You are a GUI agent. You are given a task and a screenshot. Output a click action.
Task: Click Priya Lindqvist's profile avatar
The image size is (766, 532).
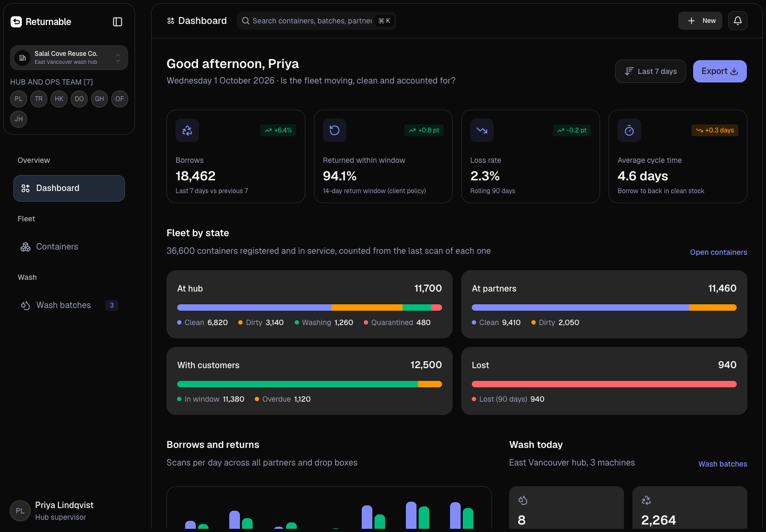20,511
